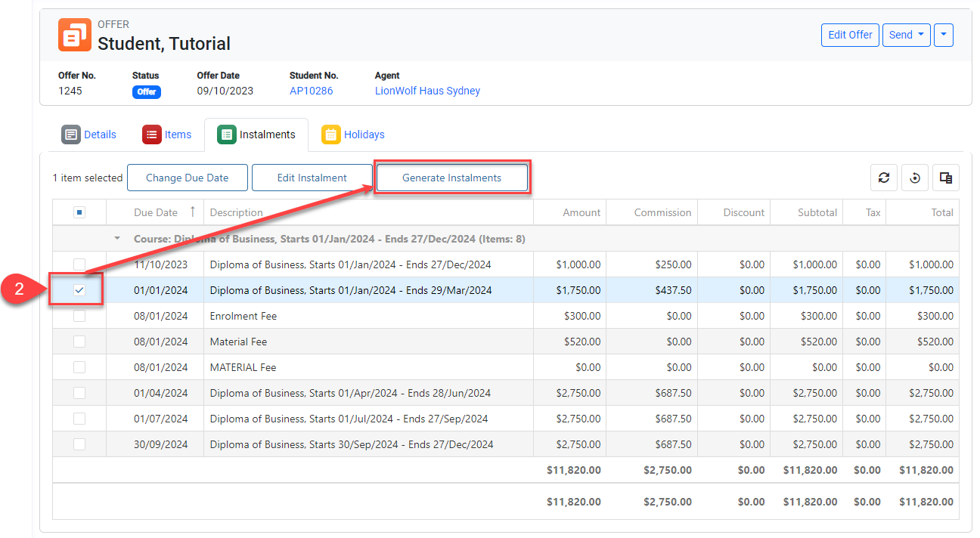Open the more actions caret beside Send
This screenshot has height=538, width=980.
click(x=943, y=35)
